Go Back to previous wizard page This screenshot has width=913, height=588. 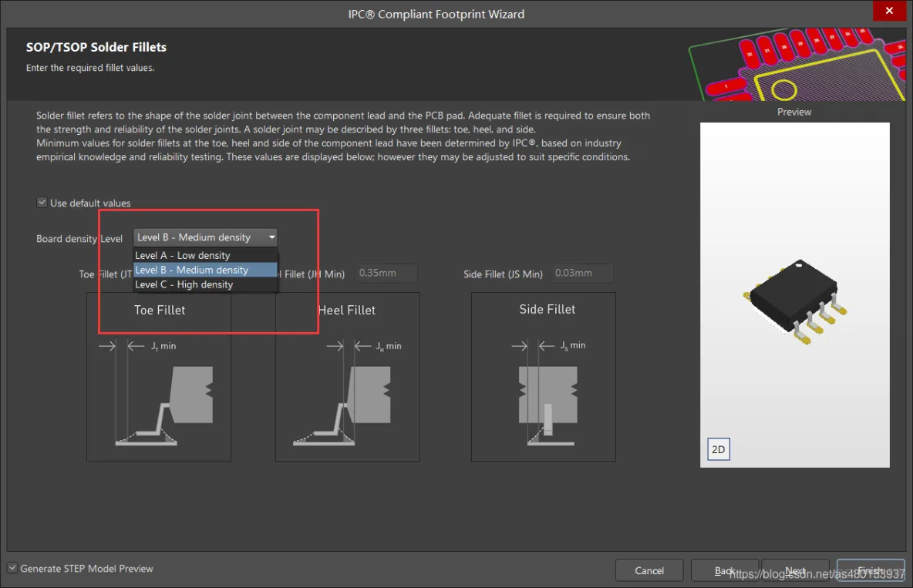tap(724, 570)
